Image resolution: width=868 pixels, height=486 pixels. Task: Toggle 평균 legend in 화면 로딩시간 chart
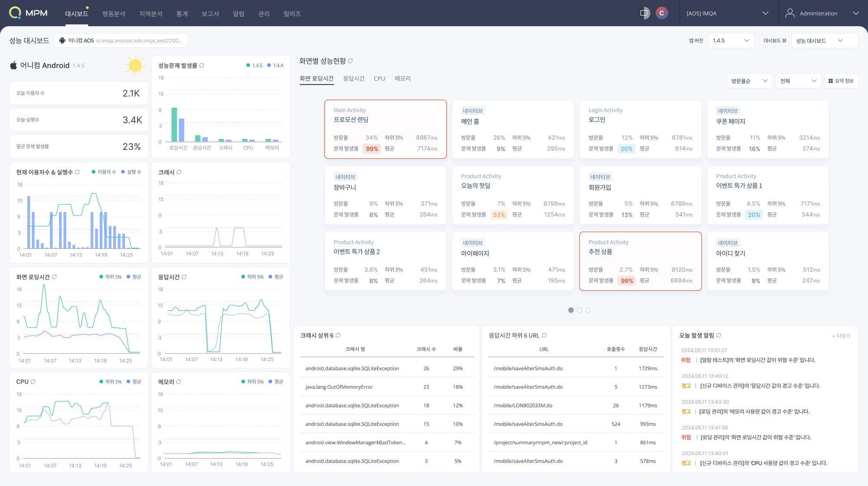pos(134,277)
